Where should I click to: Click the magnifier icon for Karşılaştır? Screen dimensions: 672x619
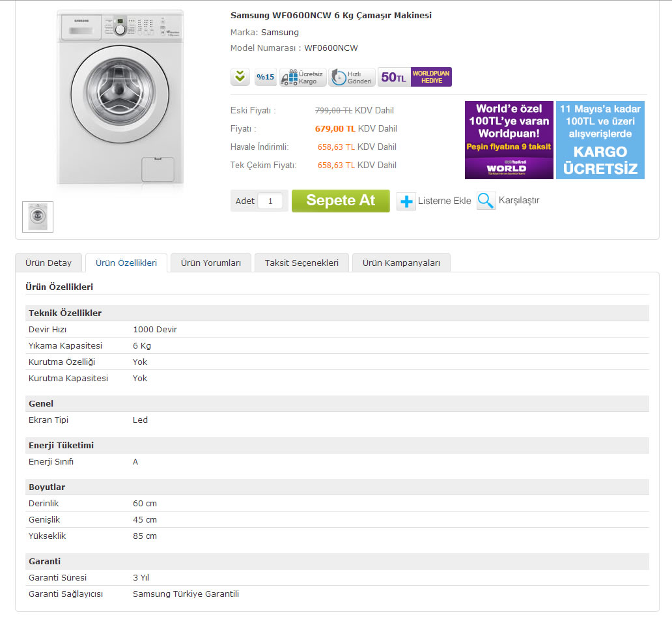coord(486,200)
